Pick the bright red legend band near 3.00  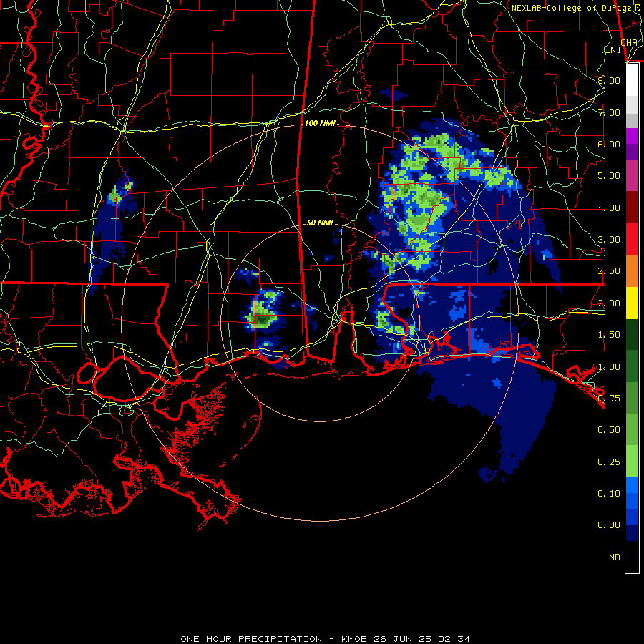coord(632,239)
